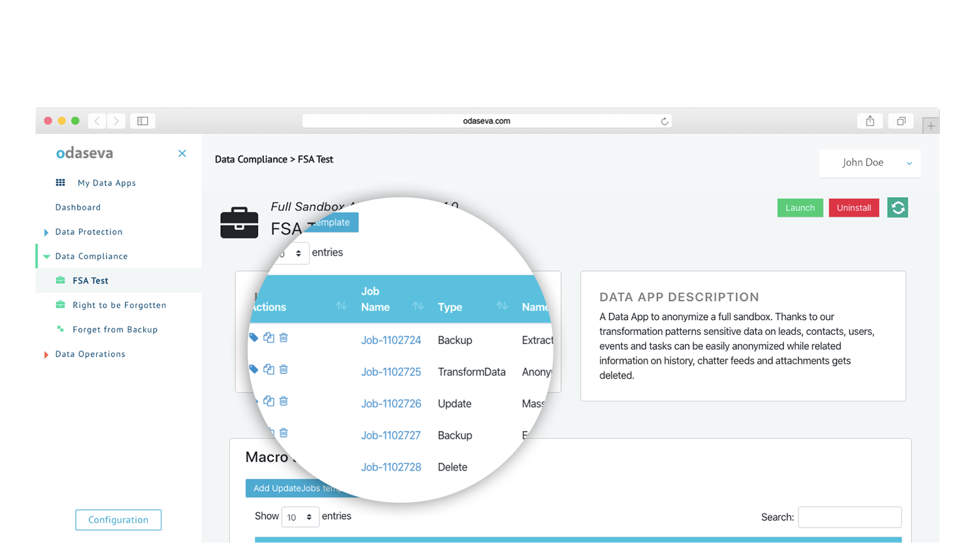Click the Search input field
The width and height of the screenshot is (980, 555).
tap(850, 517)
